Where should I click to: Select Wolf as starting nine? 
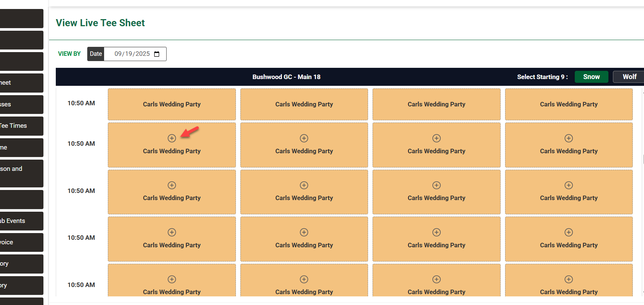point(629,77)
